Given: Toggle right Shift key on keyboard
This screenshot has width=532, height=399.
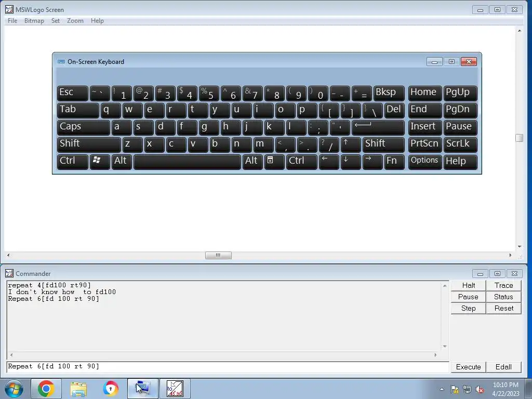Looking at the screenshot, I should click(x=384, y=144).
